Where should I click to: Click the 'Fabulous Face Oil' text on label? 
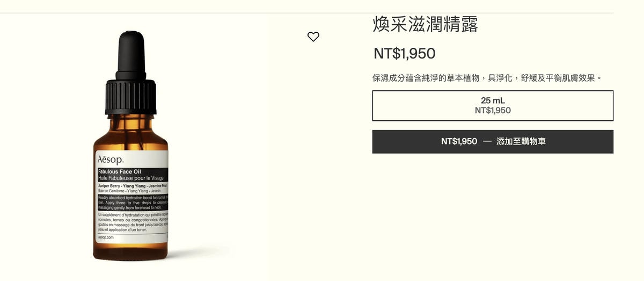(x=119, y=171)
